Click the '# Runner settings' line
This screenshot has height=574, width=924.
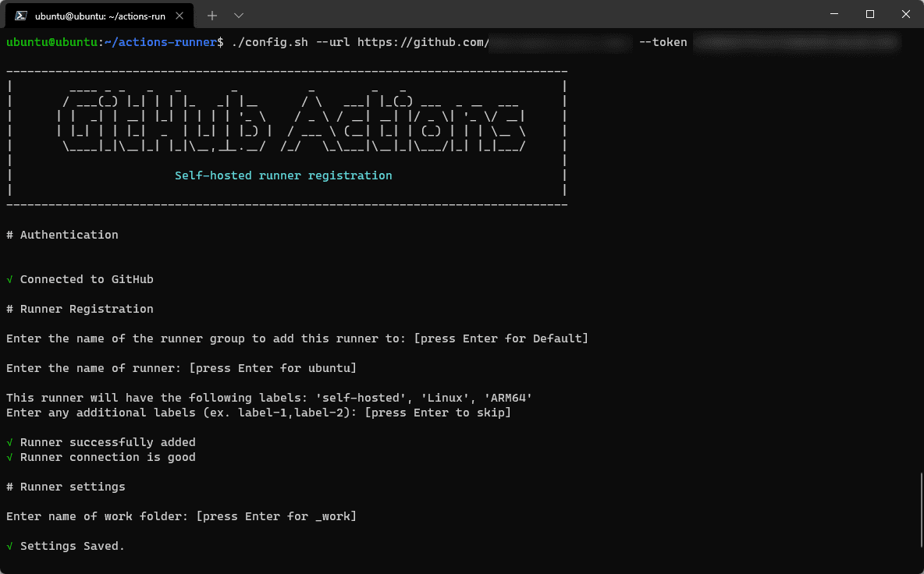66,487
